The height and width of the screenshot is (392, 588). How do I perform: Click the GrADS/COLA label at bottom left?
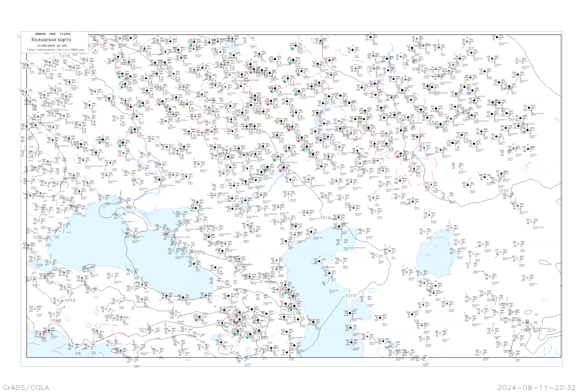pos(26,387)
